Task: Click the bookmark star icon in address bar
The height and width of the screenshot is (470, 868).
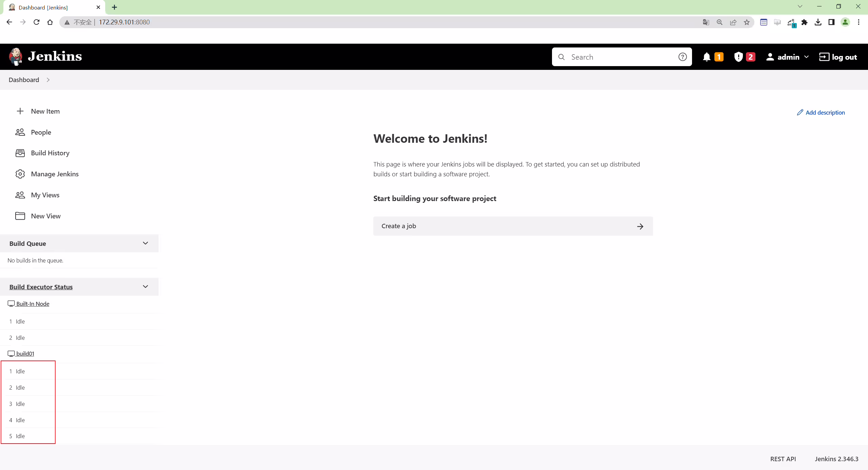Action: coord(747,22)
